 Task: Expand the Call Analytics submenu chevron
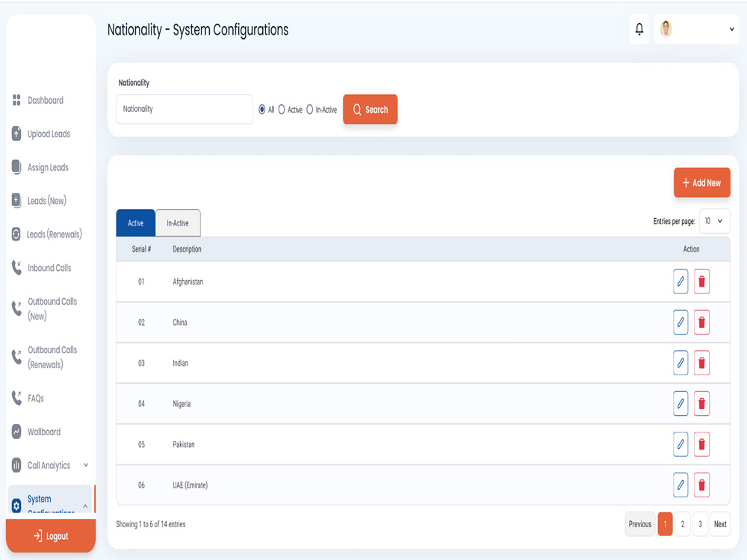(x=86, y=465)
